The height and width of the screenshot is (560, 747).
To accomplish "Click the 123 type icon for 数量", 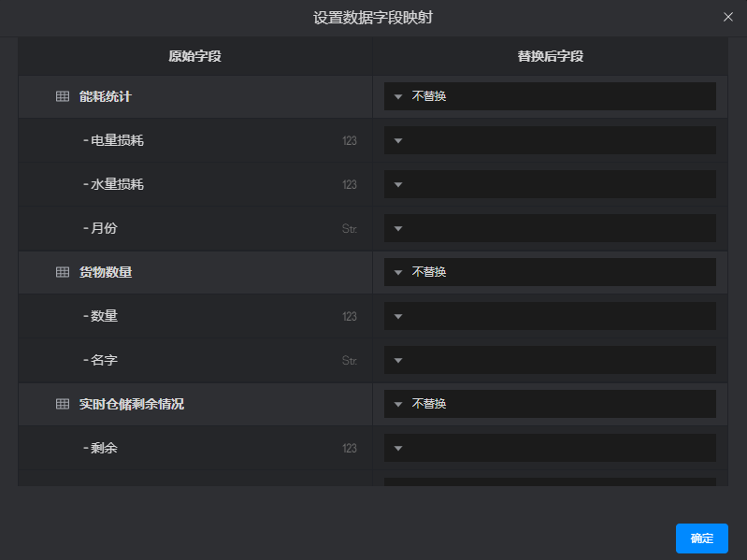I will coord(350,317).
